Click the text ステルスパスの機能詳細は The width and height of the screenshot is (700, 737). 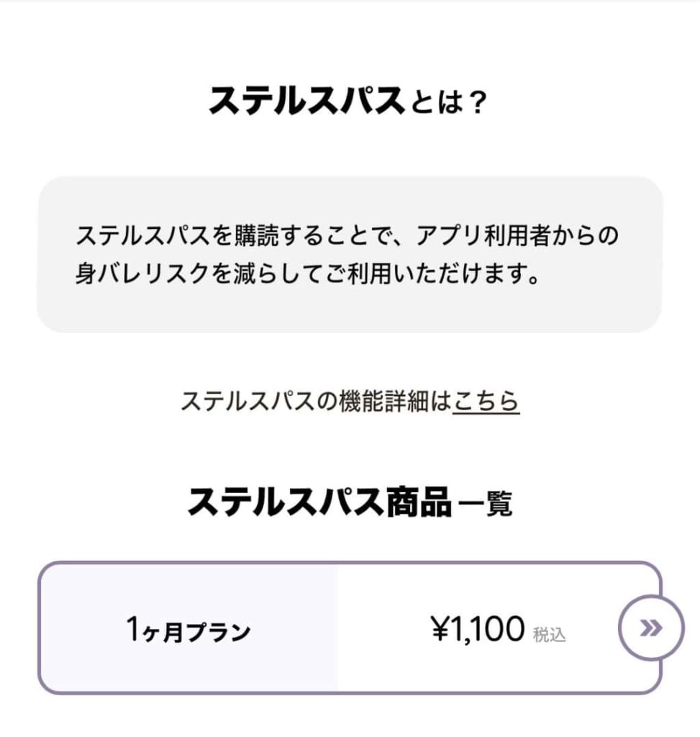pos(316,401)
